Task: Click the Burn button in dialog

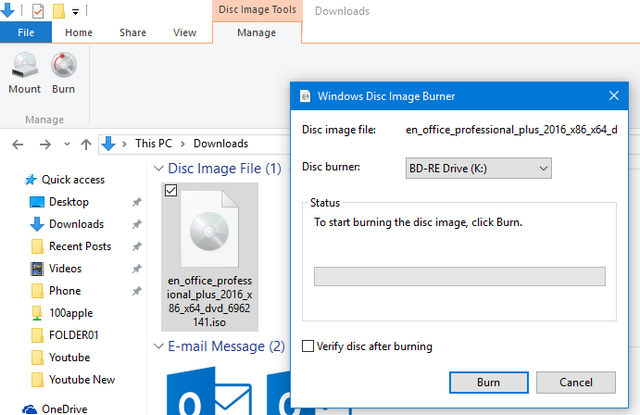Action: [x=489, y=382]
